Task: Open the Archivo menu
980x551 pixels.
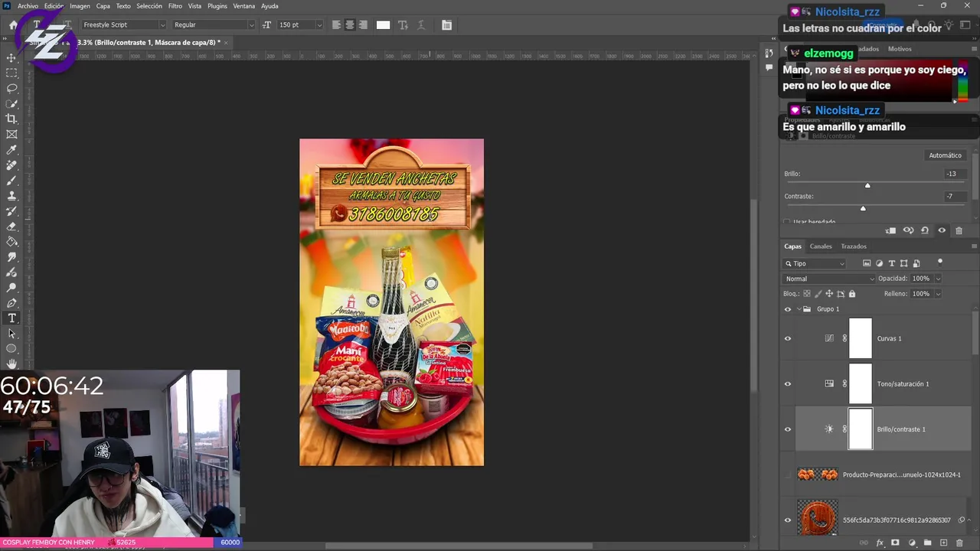Action: tap(28, 6)
